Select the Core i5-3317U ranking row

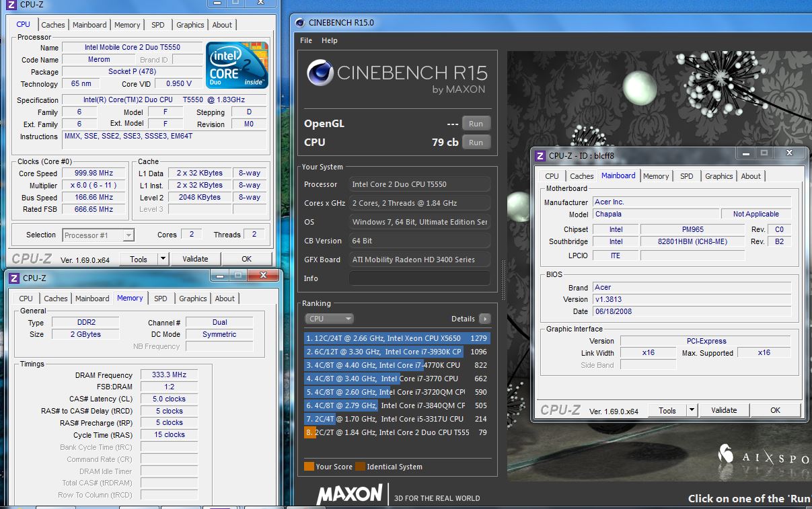click(397, 419)
